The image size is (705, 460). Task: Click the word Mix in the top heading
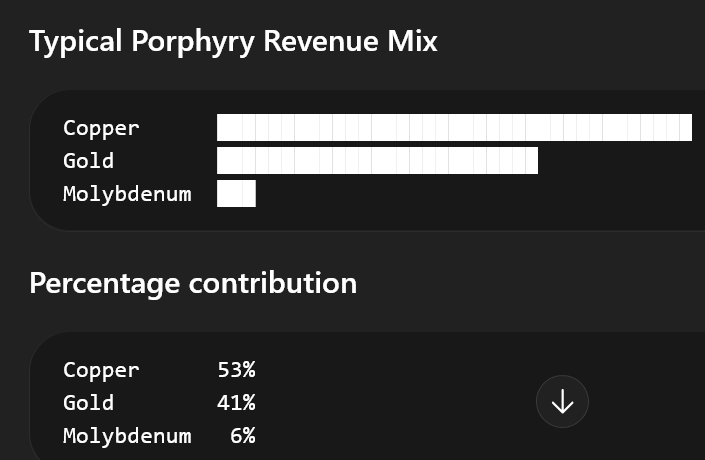coord(412,42)
